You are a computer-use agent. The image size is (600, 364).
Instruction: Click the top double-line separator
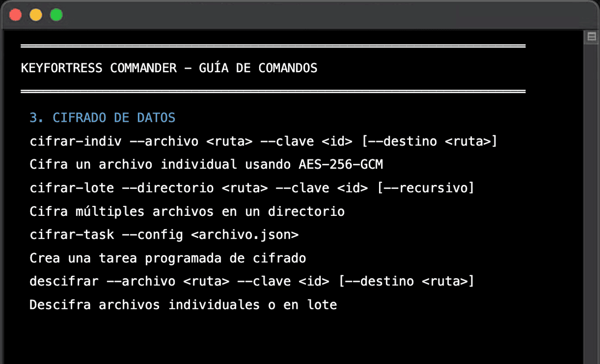(x=273, y=46)
